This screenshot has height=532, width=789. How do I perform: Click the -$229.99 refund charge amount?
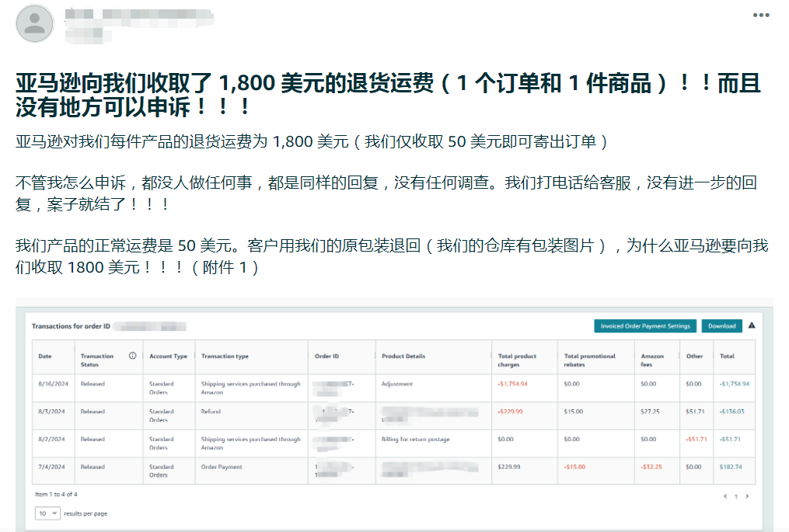point(510,412)
